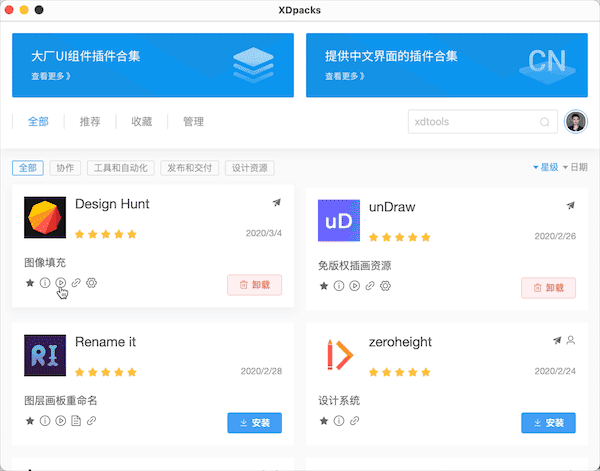Open 提供中文界面的插件合集 banner
Screen dimensions: 600x471
pos(447,65)
